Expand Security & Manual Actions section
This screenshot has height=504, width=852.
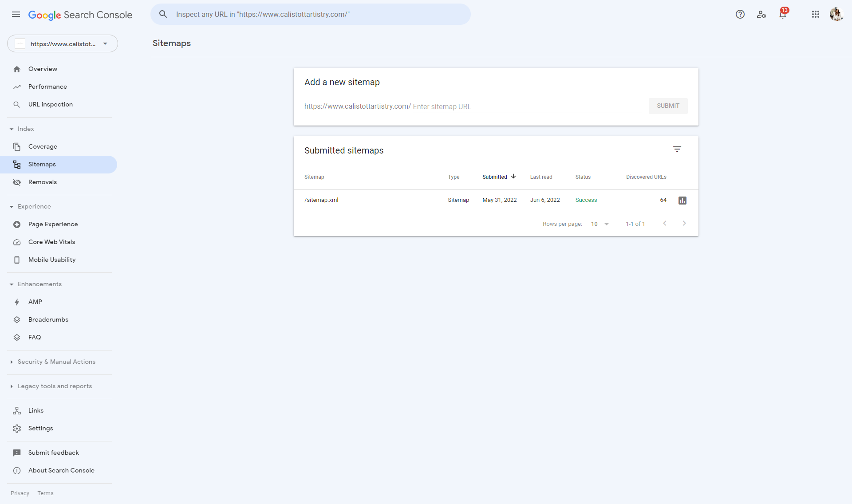click(x=12, y=362)
